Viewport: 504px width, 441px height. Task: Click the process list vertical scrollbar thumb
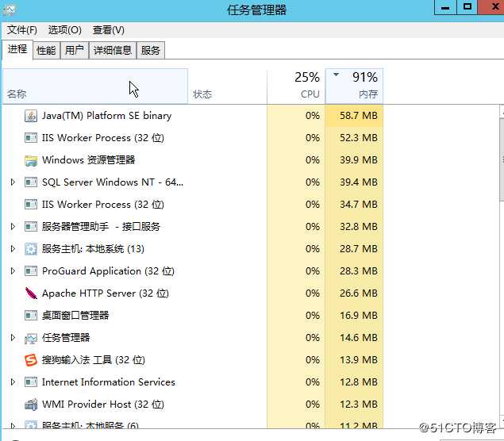coord(502,159)
